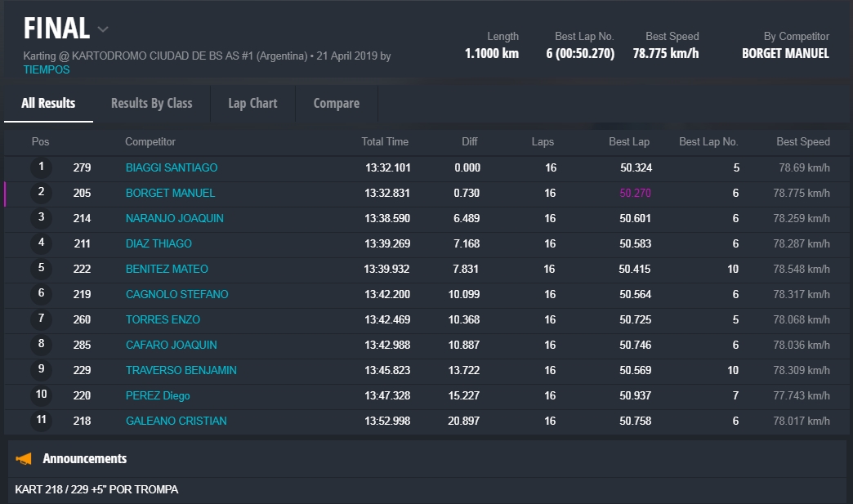
Task: Select the Compare tab
Action: [x=336, y=103]
